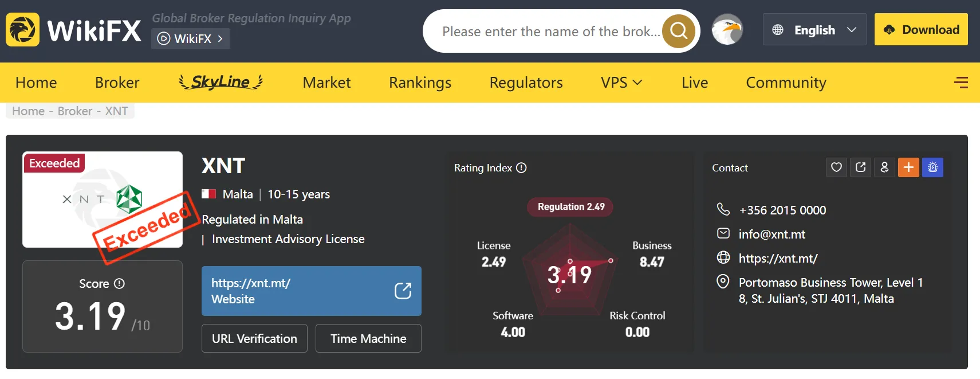The width and height of the screenshot is (980, 379).
Task: Open the Community menu item
Action: point(786,83)
